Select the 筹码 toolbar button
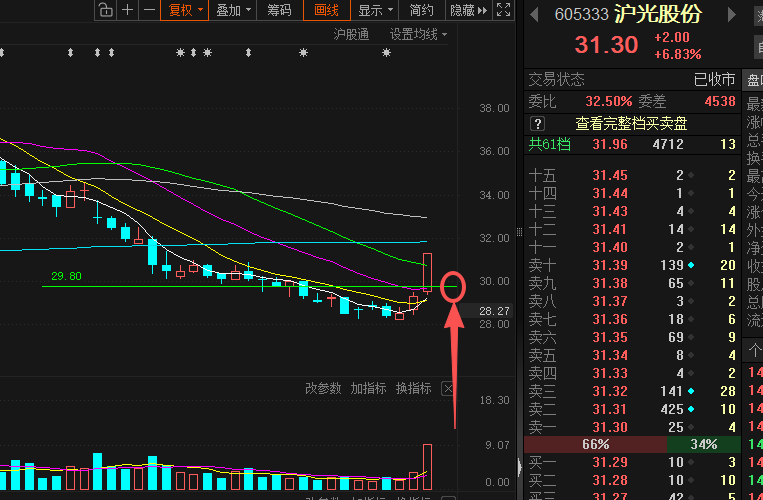This screenshot has width=763, height=500. coord(279,10)
